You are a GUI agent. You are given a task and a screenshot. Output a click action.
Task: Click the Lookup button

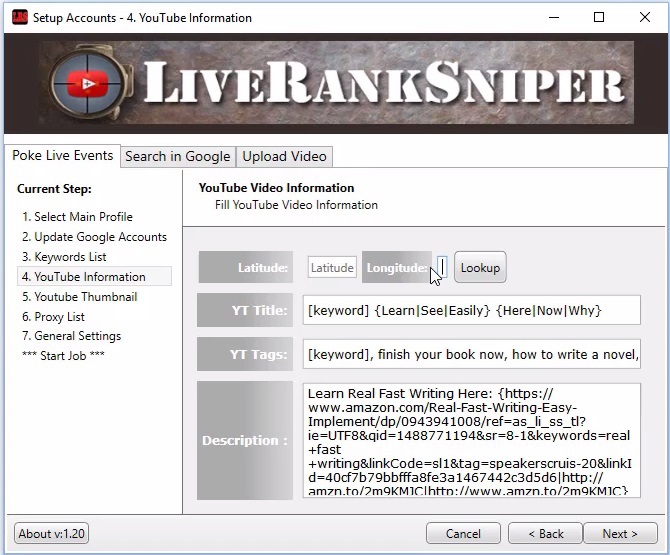pyautogui.click(x=480, y=267)
